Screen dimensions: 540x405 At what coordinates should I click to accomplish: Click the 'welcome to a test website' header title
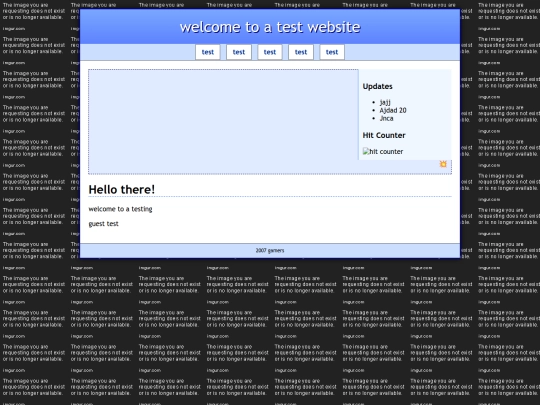pyautogui.click(x=270, y=27)
